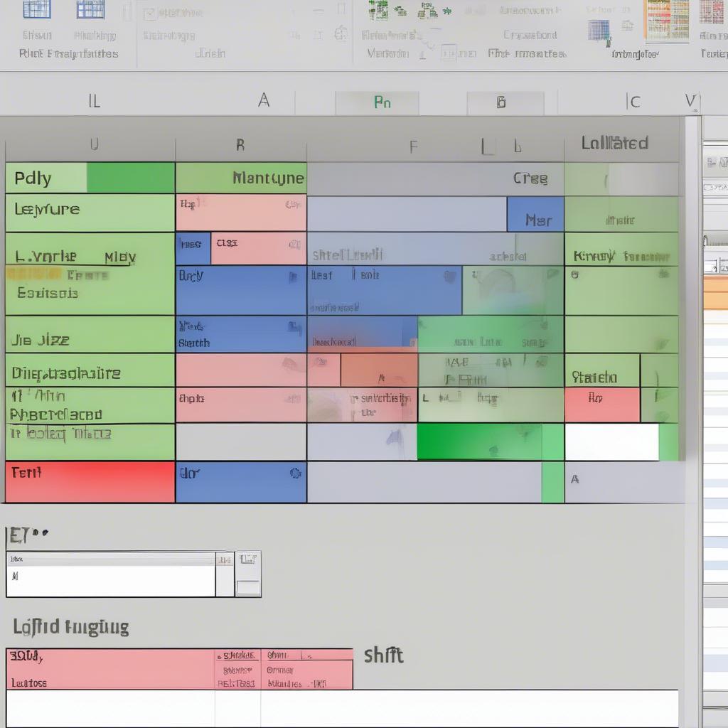Click the bright green cell in the table
The image size is (728, 728).
479,441
